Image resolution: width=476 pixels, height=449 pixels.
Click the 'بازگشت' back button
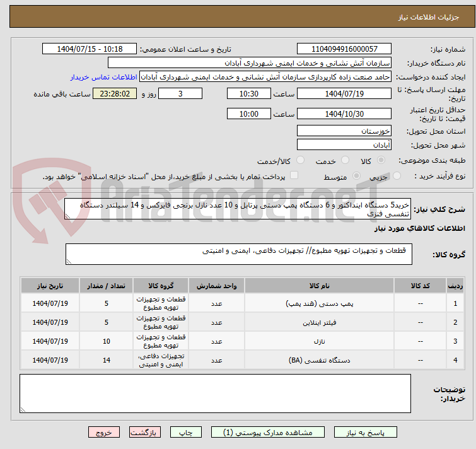tap(146, 433)
